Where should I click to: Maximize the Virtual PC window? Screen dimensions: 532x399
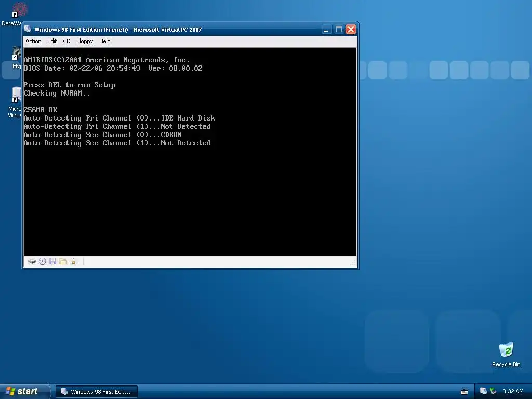[339, 30]
